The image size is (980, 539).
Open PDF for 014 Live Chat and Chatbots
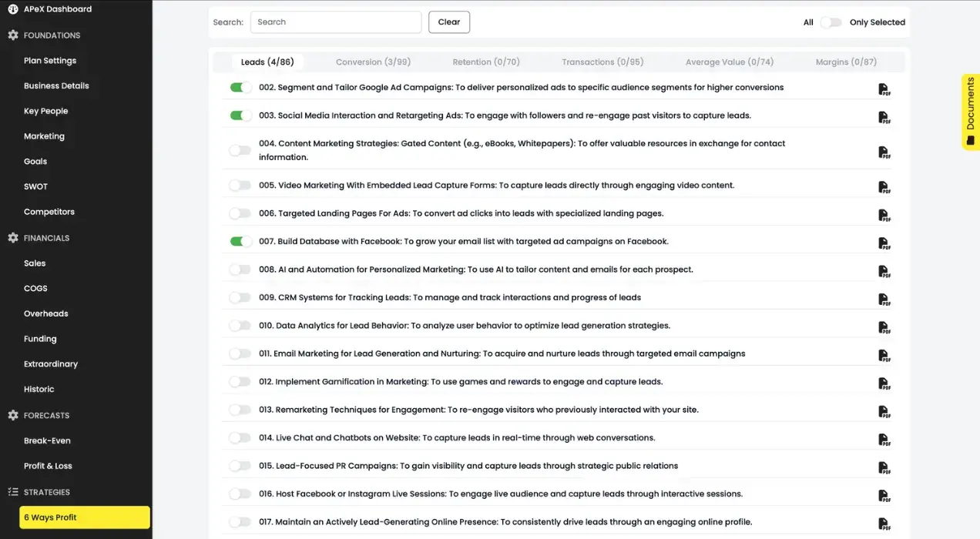884,440
